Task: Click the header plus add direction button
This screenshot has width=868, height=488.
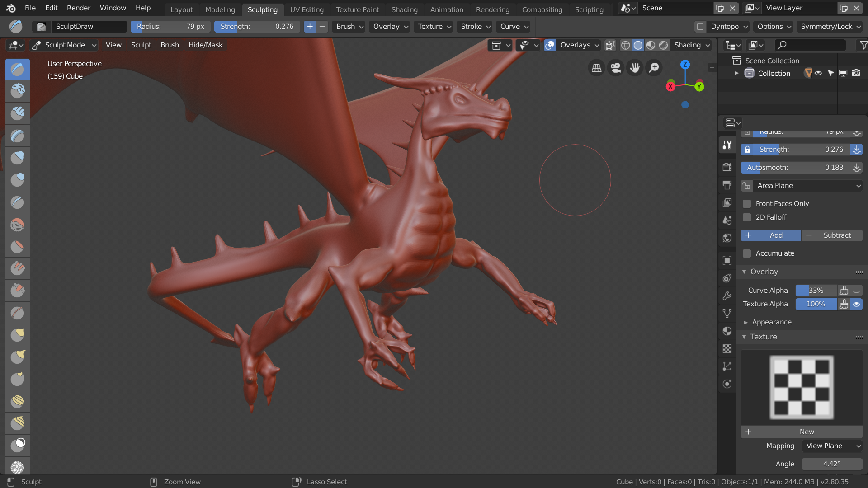Action: pyautogui.click(x=310, y=27)
